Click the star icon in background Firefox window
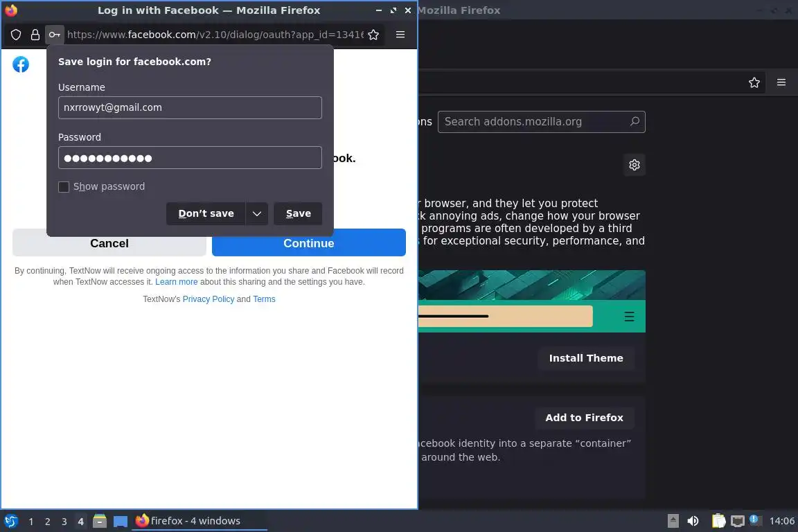The width and height of the screenshot is (798, 532). tap(754, 82)
